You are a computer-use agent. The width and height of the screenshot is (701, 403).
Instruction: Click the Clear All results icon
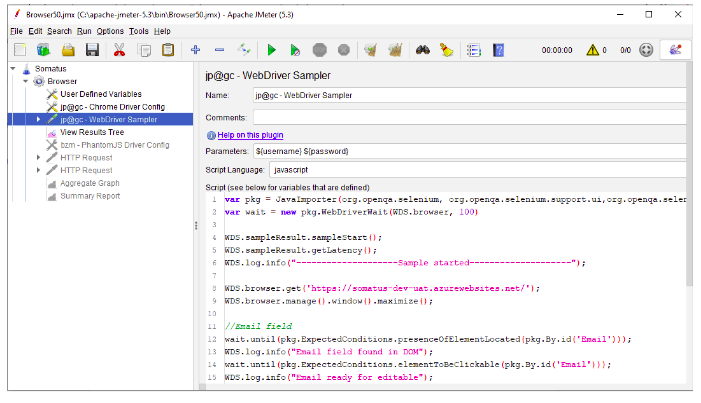(x=395, y=50)
